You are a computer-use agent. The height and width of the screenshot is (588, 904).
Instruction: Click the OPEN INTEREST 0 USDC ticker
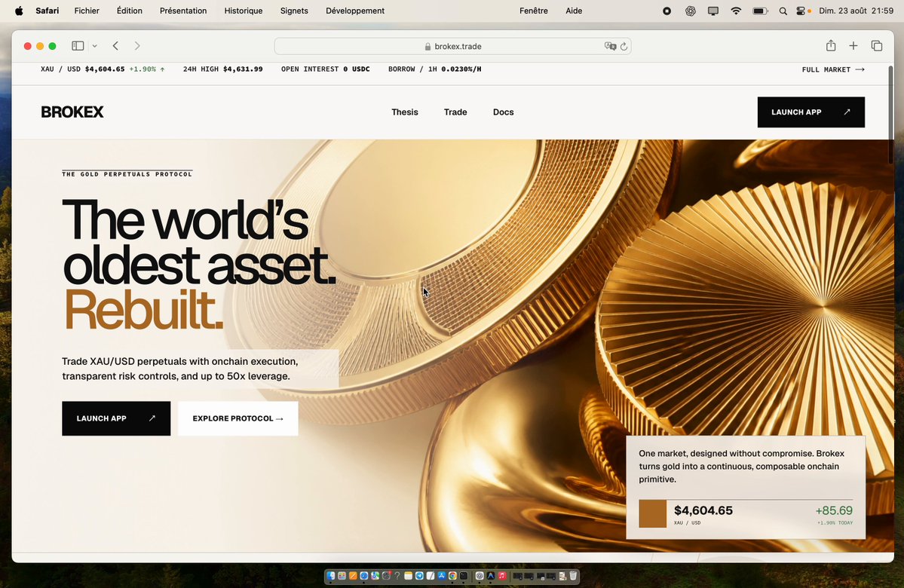click(x=326, y=69)
